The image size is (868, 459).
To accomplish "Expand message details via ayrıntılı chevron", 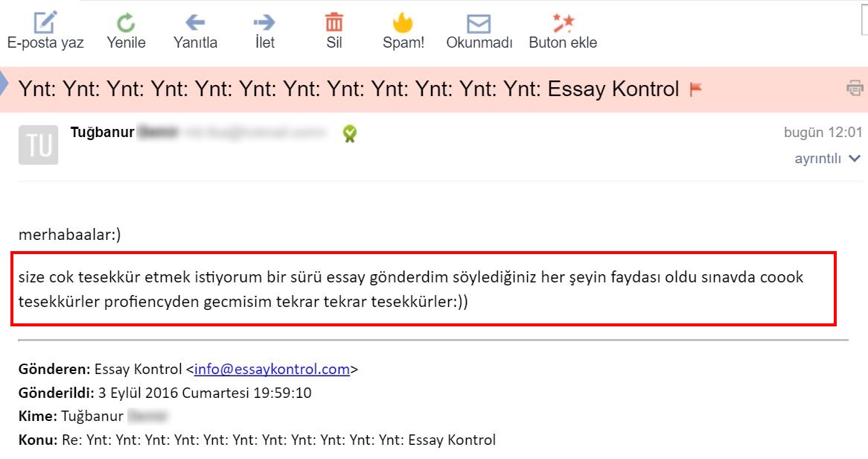I will pyautogui.click(x=854, y=158).
